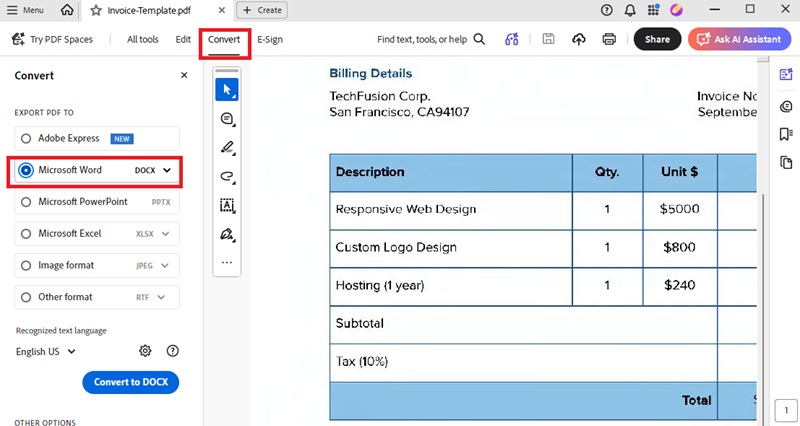The height and width of the screenshot is (426, 800).
Task: Click the Create new tab button
Action: point(262,10)
